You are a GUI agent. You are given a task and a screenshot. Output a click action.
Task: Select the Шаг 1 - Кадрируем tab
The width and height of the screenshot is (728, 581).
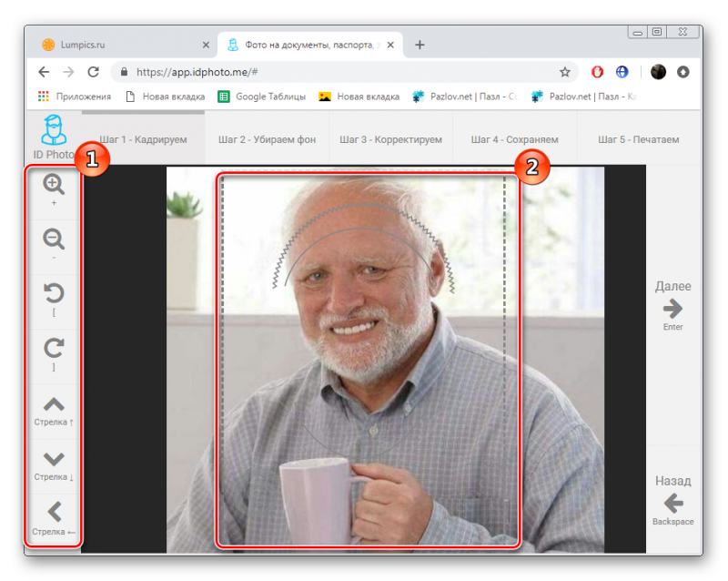coord(143,139)
